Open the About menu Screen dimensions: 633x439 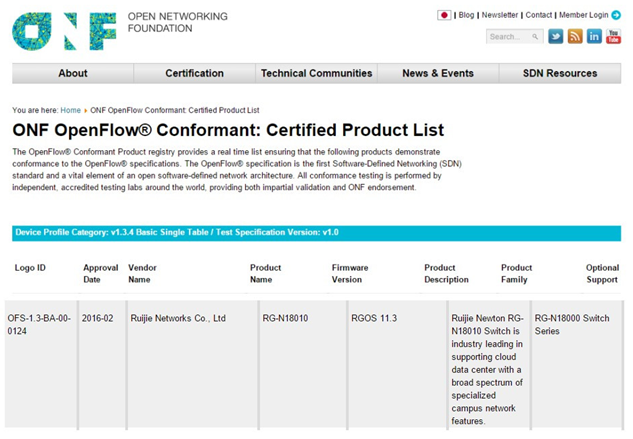pos(73,73)
